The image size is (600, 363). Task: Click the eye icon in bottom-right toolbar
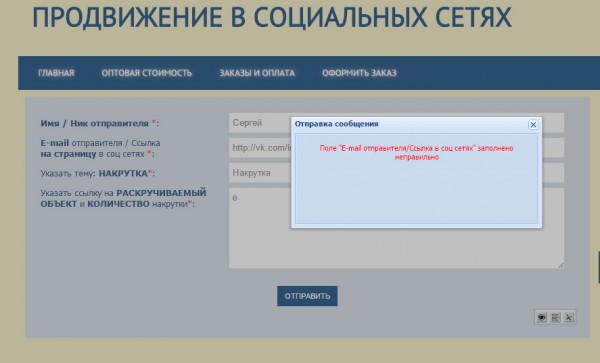pyautogui.click(x=541, y=317)
